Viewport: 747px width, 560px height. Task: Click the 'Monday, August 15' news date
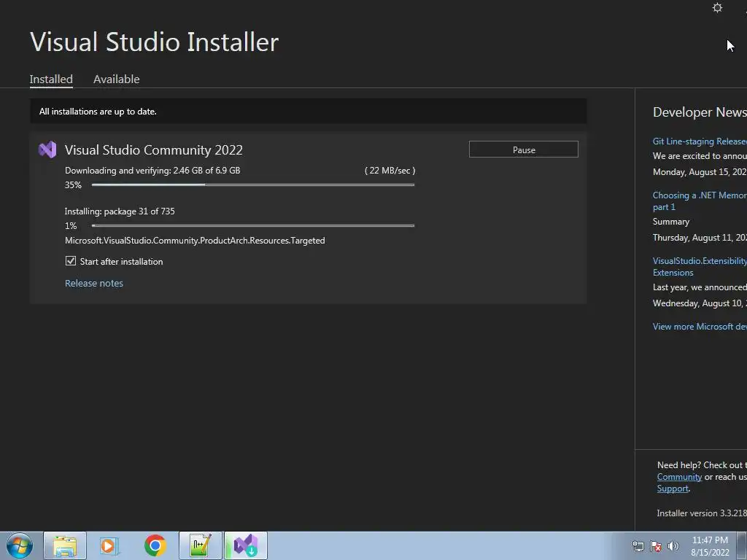click(700, 172)
